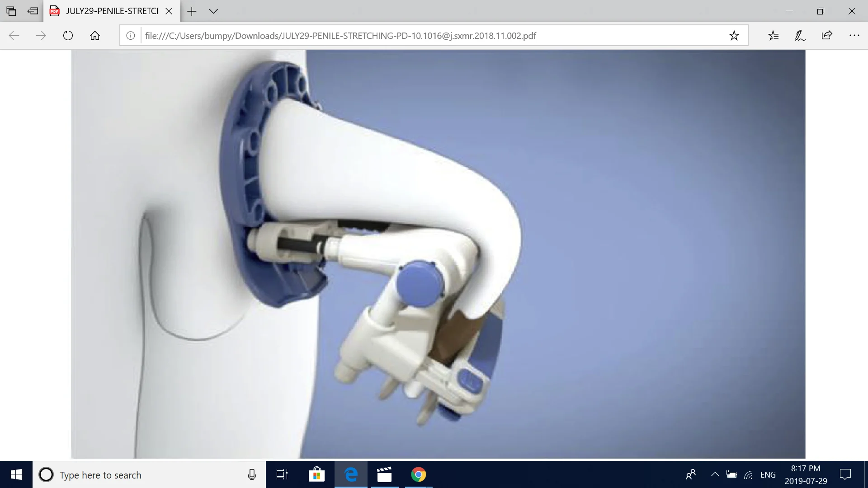868x488 pixels.
Task: Show hidden system tray icons
Action: [x=715, y=474]
